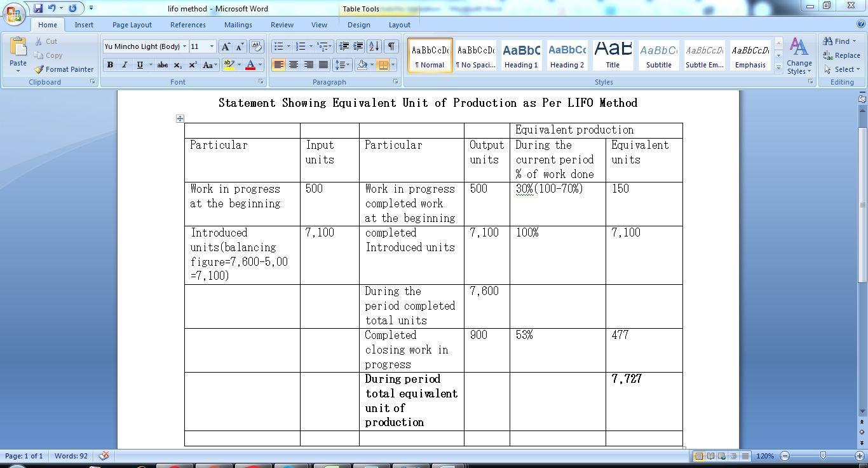The image size is (868, 468).
Task: Open the Font dialog launcher
Action: (x=261, y=82)
